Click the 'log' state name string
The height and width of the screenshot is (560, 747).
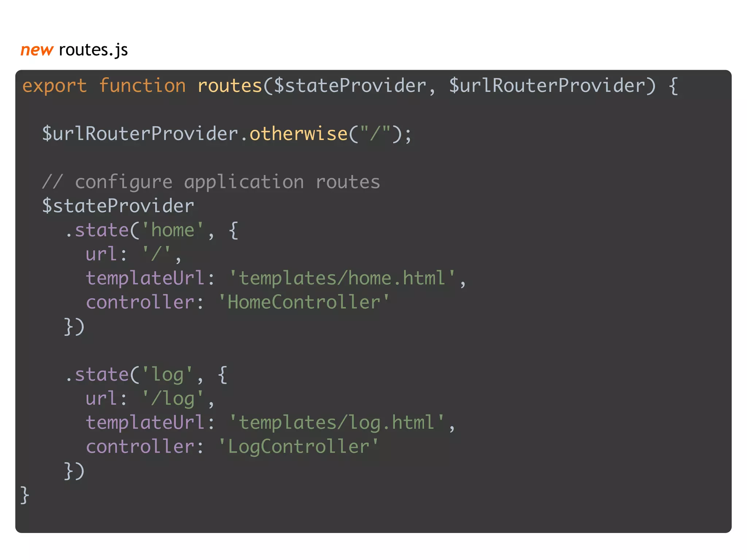[167, 374]
